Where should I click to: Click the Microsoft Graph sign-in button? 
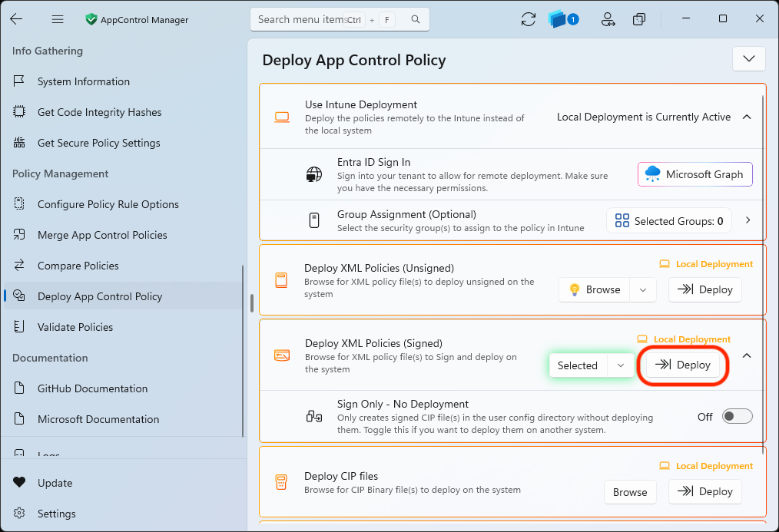click(x=695, y=174)
